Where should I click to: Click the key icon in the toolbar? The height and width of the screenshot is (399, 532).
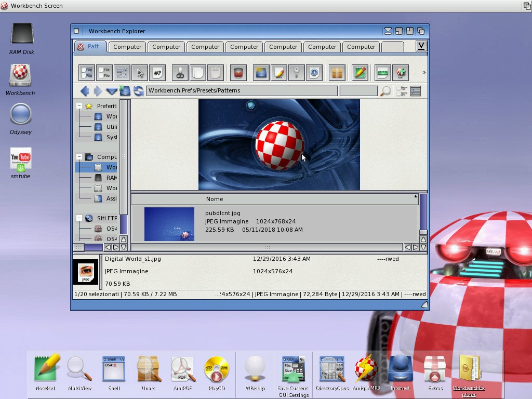[x=297, y=73]
